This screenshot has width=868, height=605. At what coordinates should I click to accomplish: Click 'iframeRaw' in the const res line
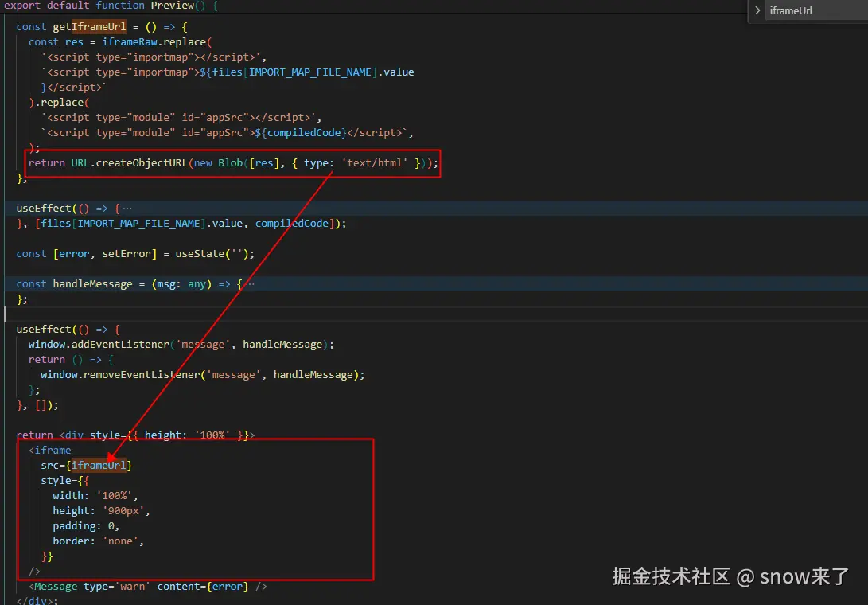point(130,42)
